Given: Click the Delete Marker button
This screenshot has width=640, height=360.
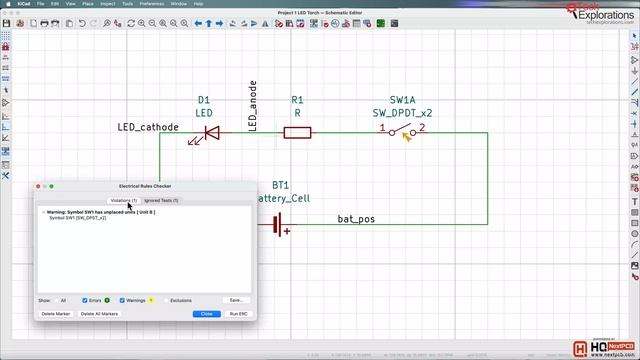Looking at the screenshot, I should (x=56, y=314).
